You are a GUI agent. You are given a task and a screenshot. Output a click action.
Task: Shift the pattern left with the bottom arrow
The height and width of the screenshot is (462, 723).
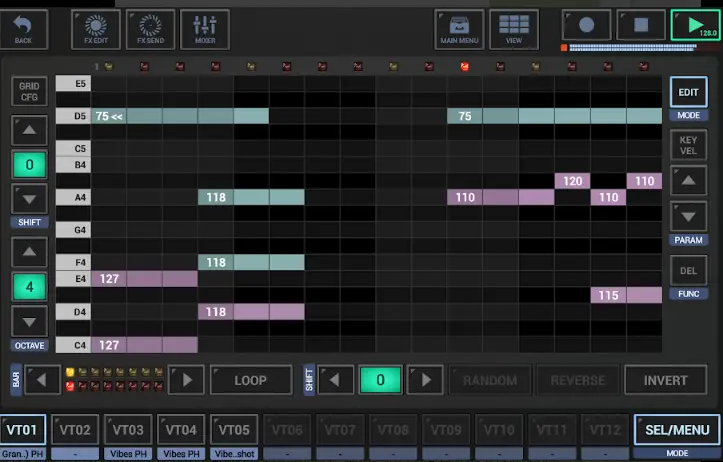[x=336, y=380]
